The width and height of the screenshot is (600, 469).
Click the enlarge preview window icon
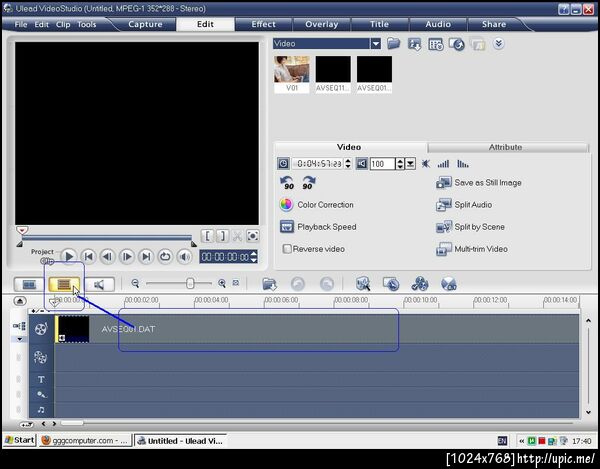click(x=253, y=236)
